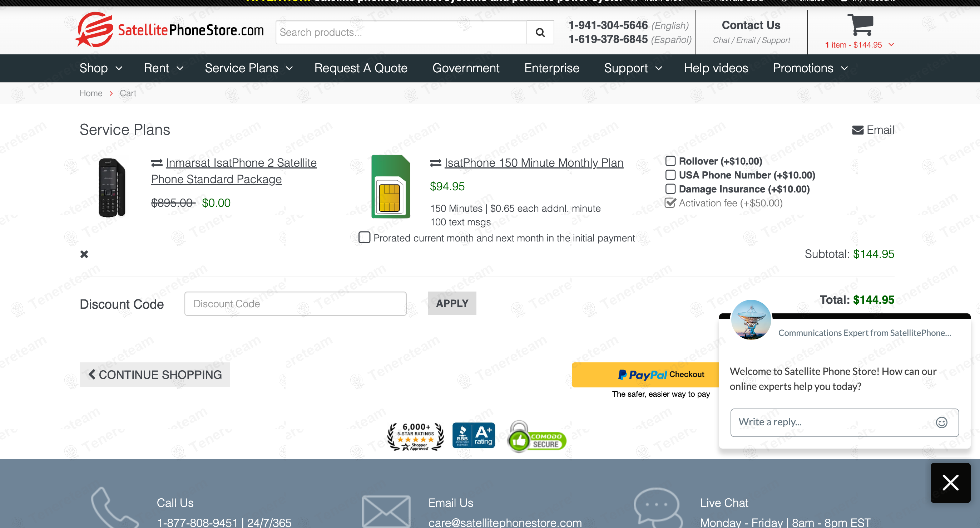Click the Subtotal $144.95 amount
This screenshot has height=528, width=980.
point(873,254)
